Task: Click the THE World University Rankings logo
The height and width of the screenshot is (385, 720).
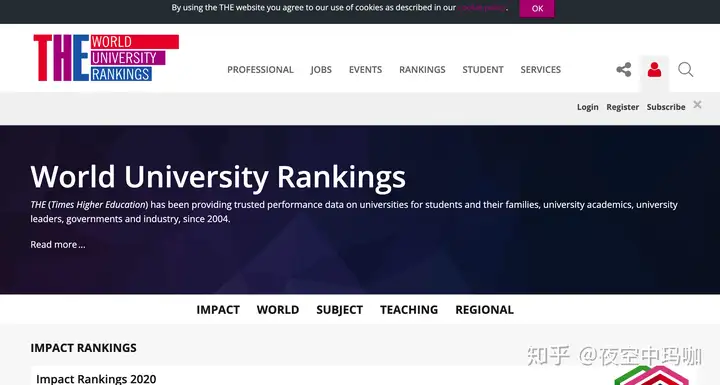Action: [x=106, y=57]
